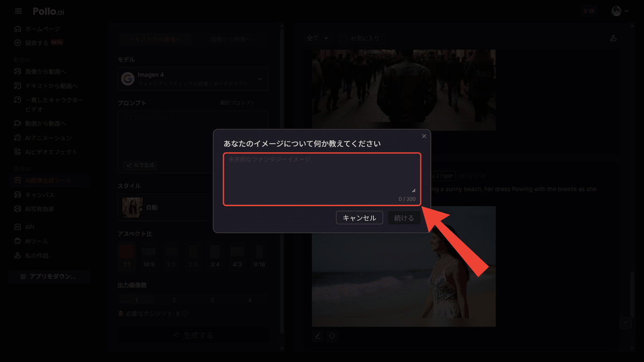Open the 全て filter dropdown
Viewport: 644px width, 362px height.
317,39
